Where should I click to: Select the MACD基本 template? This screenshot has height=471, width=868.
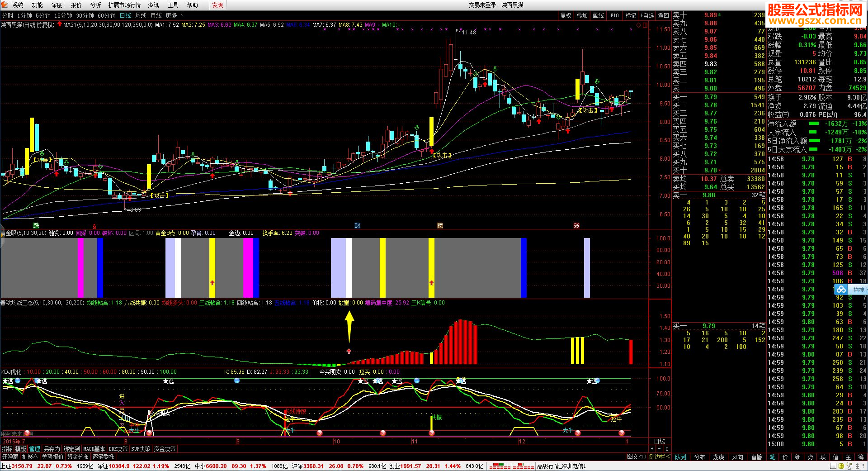pyautogui.click(x=94, y=449)
